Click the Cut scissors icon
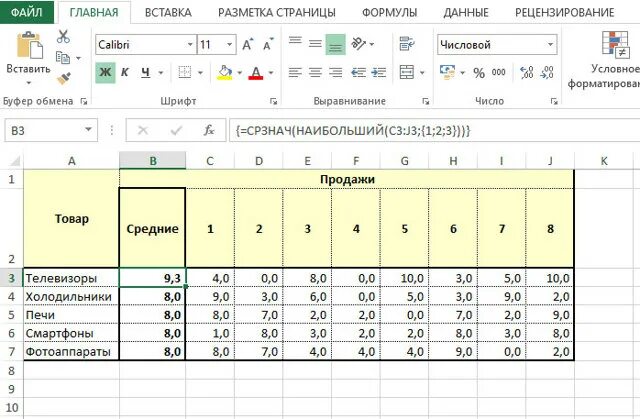Screen dimensions: 640x419 pyautogui.click(x=63, y=37)
